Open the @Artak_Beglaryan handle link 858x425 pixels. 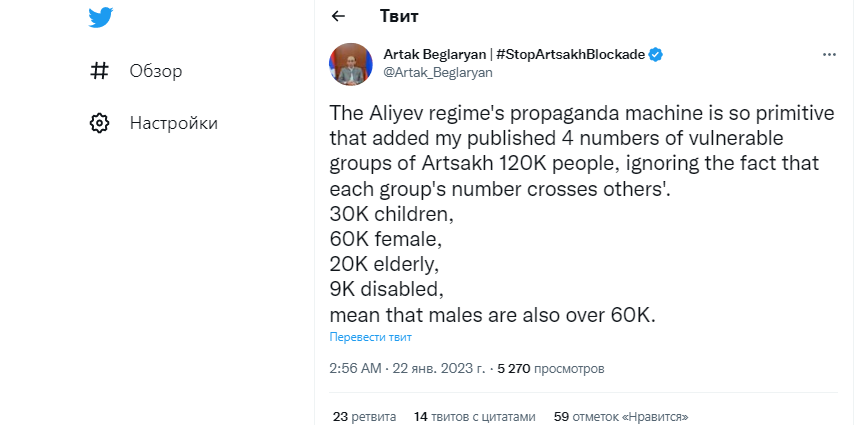click(x=438, y=72)
